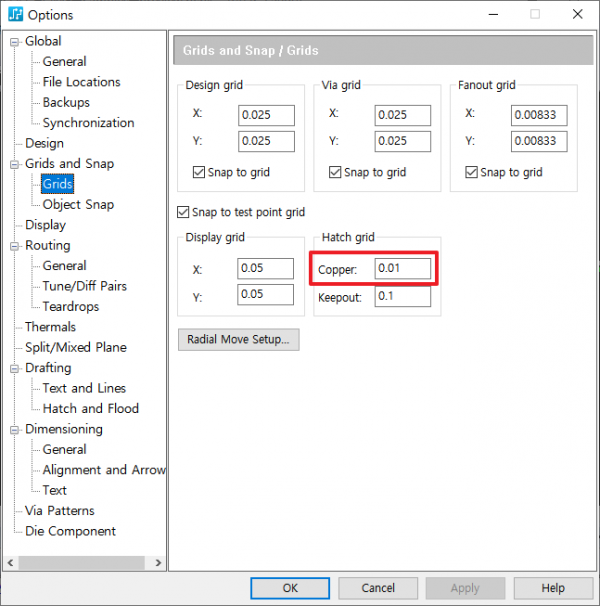This screenshot has height=606, width=600.
Task: Select Object Snap in the tree
Action: click(x=78, y=205)
